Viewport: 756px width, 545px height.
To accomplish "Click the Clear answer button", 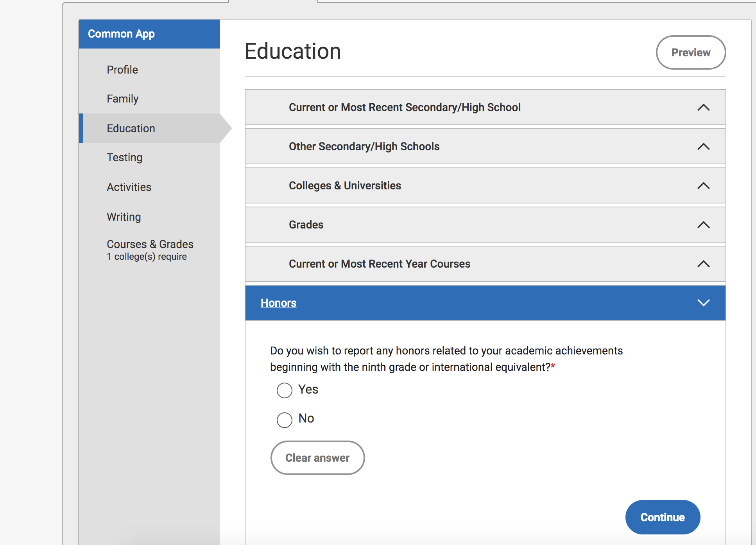I will (x=317, y=458).
